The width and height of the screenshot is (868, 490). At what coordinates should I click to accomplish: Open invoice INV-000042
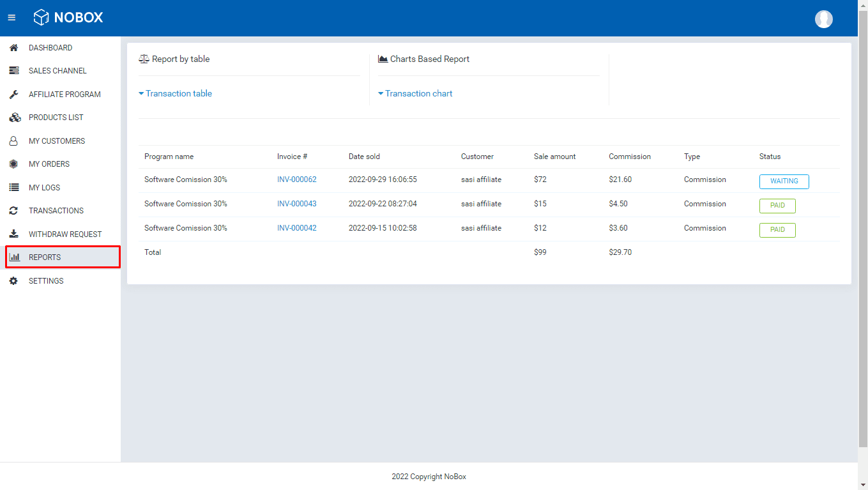click(x=296, y=228)
